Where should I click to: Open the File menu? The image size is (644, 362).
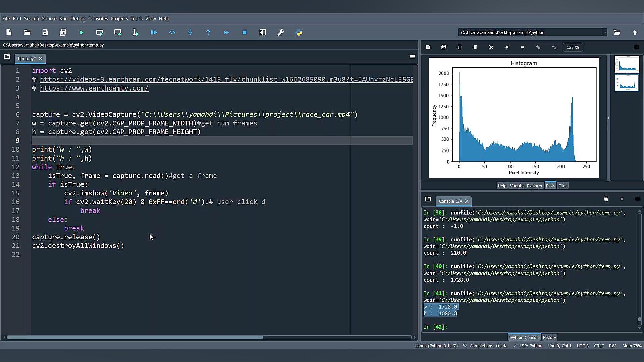click(6, 19)
